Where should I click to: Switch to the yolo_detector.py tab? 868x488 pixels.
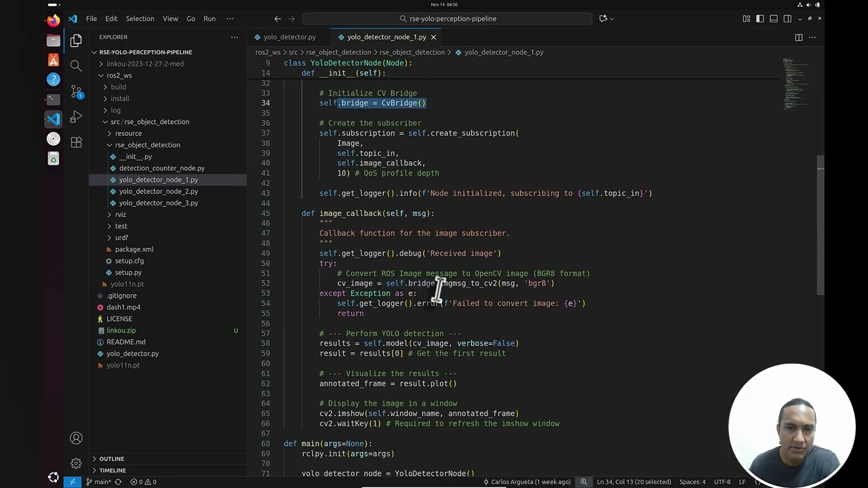point(290,37)
